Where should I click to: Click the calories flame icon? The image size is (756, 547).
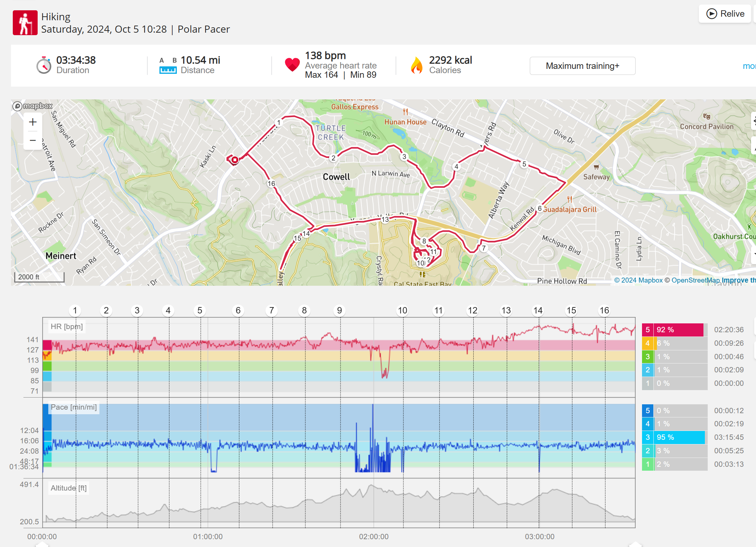pyautogui.click(x=417, y=65)
